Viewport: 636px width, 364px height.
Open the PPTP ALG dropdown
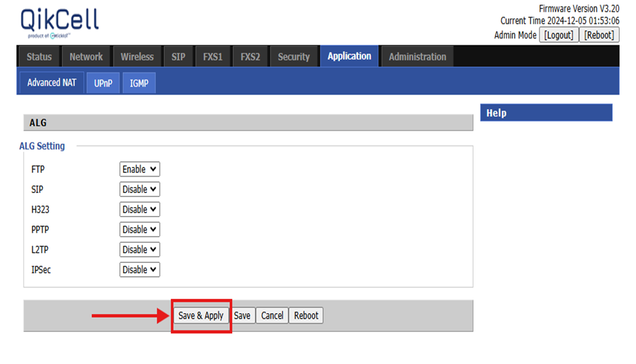click(x=140, y=230)
